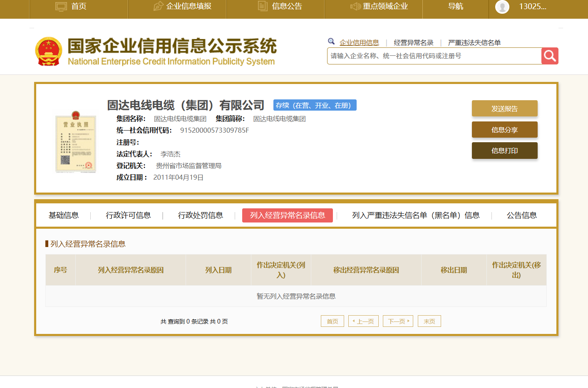Click the 信息打印 button
Viewport: 588px width, 388px height.
click(505, 151)
